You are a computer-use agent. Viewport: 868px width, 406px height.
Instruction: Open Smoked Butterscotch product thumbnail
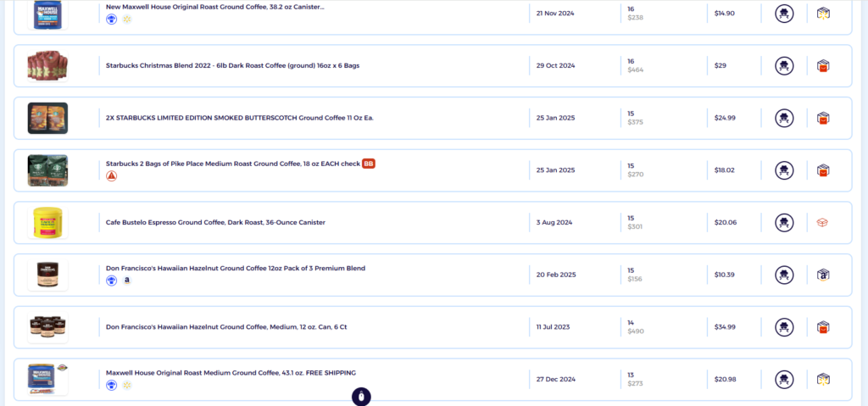(x=47, y=118)
